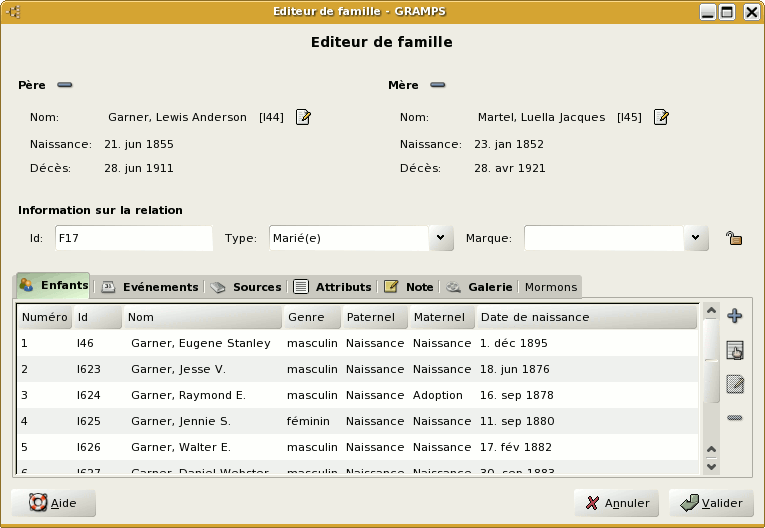Viewport: 765px width, 528px height.
Task: Click the plus icon to add a child
Action: (x=735, y=316)
